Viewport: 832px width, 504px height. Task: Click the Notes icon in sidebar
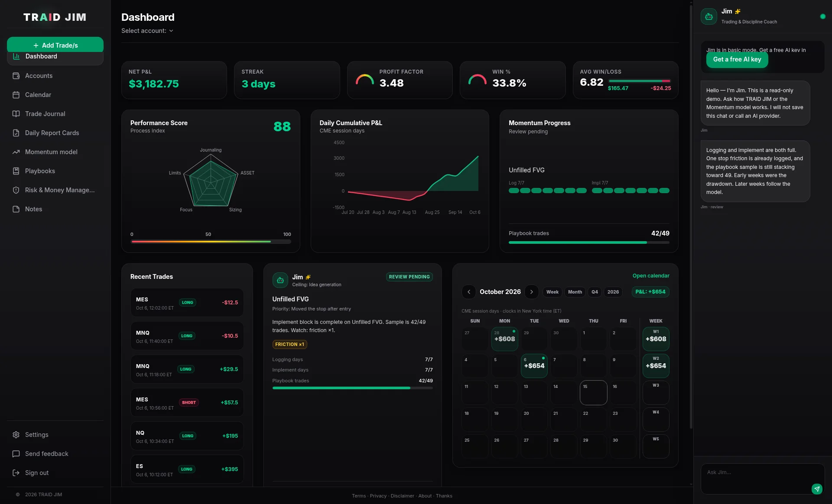click(x=16, y=209)
